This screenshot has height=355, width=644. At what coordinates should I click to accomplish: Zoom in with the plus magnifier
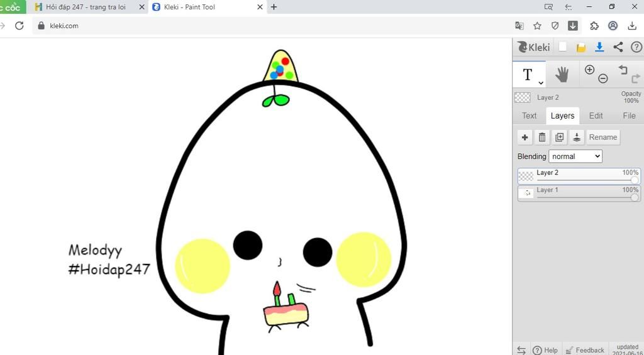pos(589,70)
